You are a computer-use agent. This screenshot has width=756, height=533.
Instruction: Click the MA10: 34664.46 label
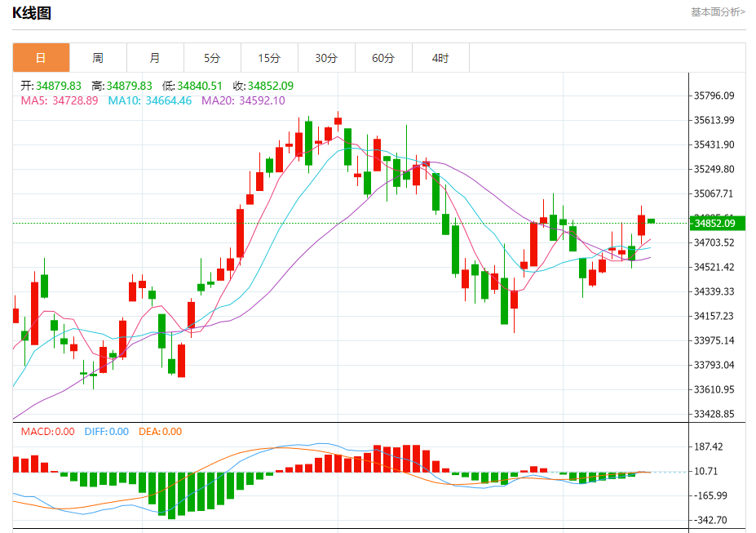coord(149,100)
